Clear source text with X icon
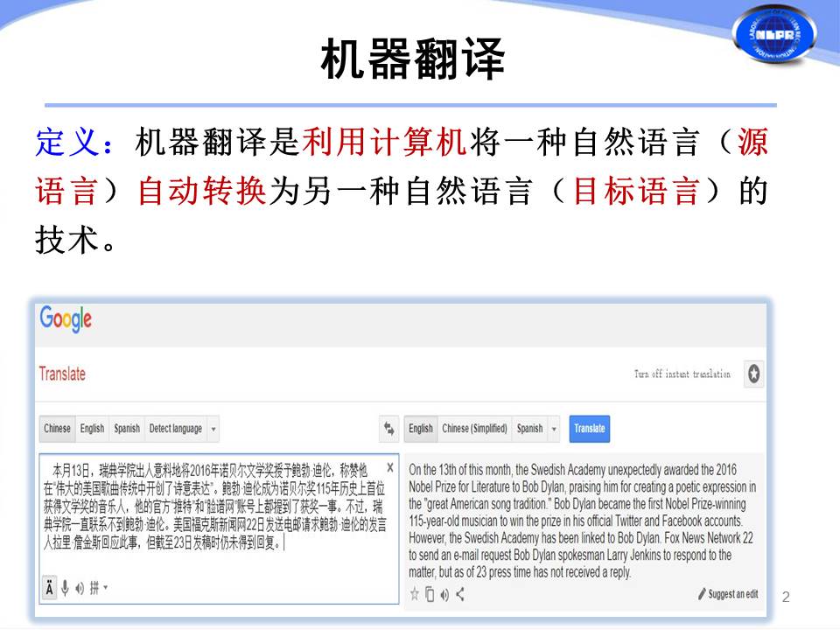 [x=390, y=468]
